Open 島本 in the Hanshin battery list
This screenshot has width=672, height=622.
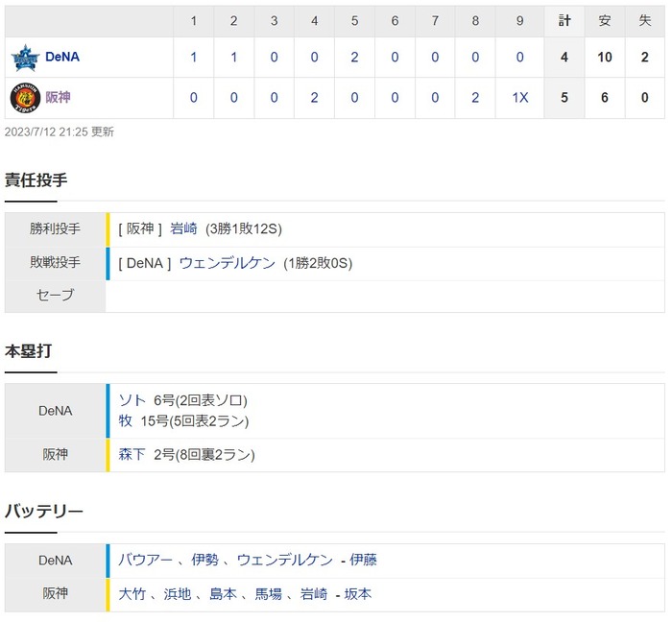(223, 594)
